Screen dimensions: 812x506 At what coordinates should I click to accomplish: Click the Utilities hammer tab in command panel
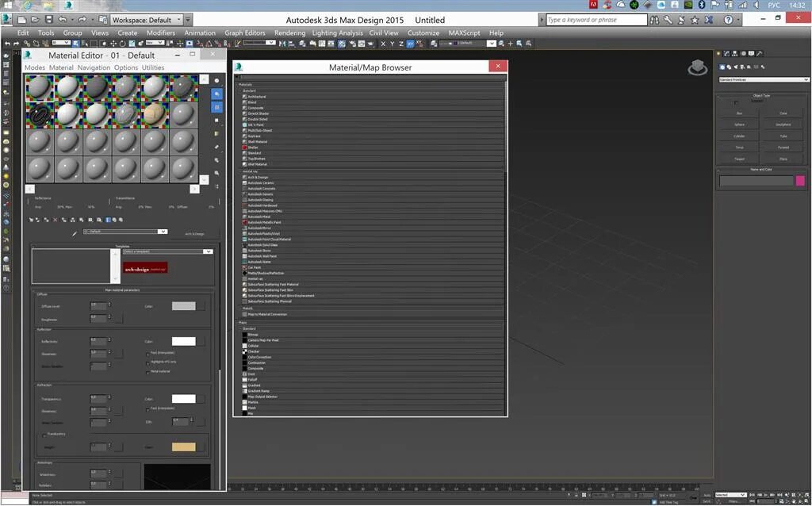pos(760,53)
